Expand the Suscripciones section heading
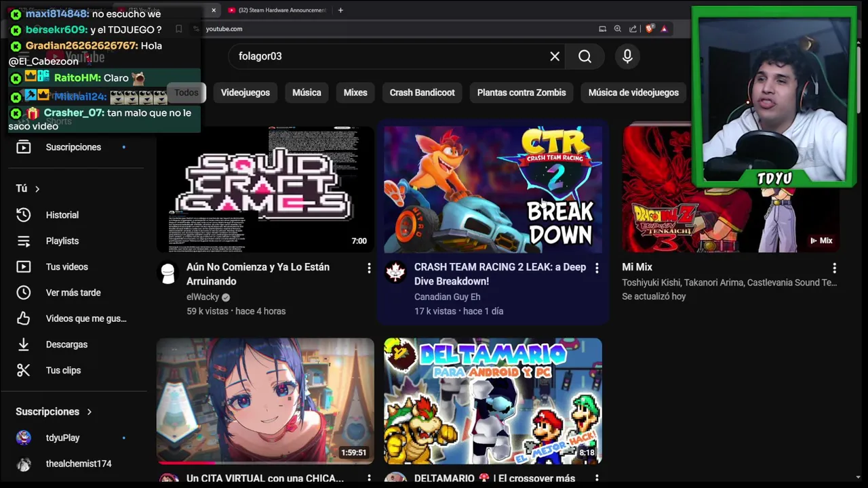The height and width of the screenshot is (488, 868). click(x=54, y=411)
